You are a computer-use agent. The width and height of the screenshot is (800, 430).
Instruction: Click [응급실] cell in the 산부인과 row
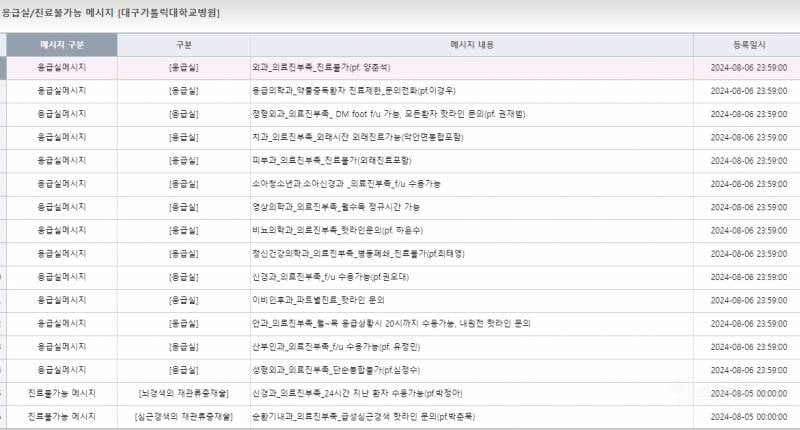click(x=184, y=347)
